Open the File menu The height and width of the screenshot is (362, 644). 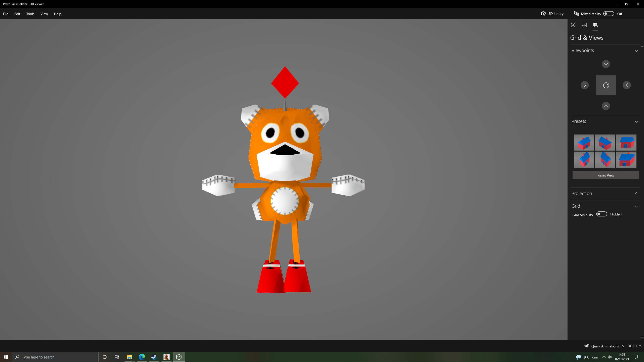tap(6, 14)
